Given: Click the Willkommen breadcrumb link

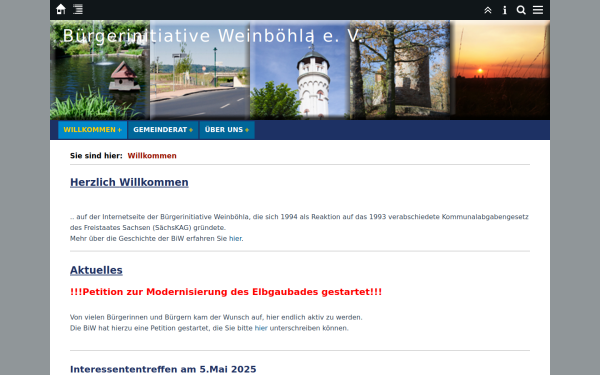Looking at the screenshot, I should pos(152,156).
